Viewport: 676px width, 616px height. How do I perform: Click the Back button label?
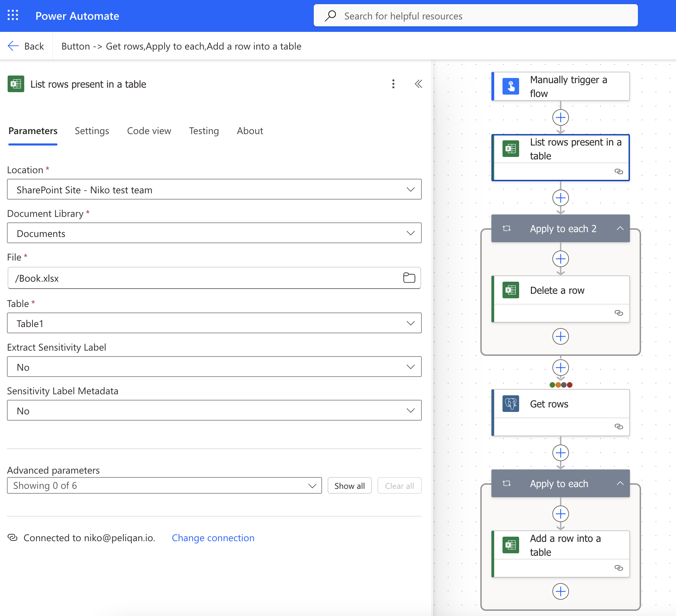(x=34, y=46)
